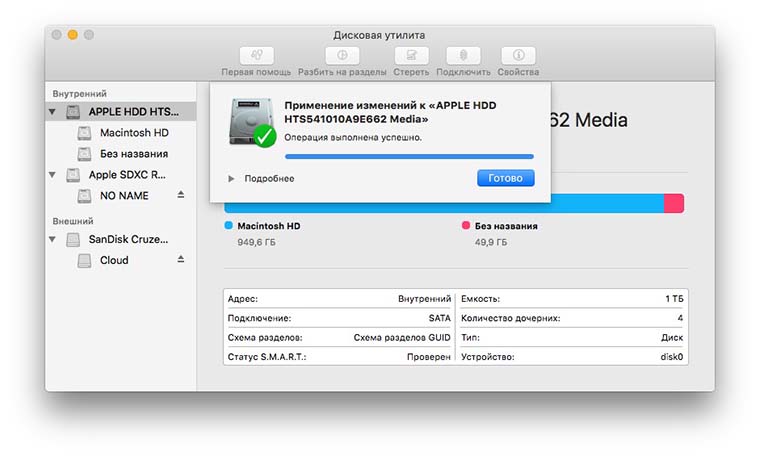The height and width of the screenshot is (456, 760).
Task: Select SanDisk Cruze... in the sidebar
Action: coord(128,239)
